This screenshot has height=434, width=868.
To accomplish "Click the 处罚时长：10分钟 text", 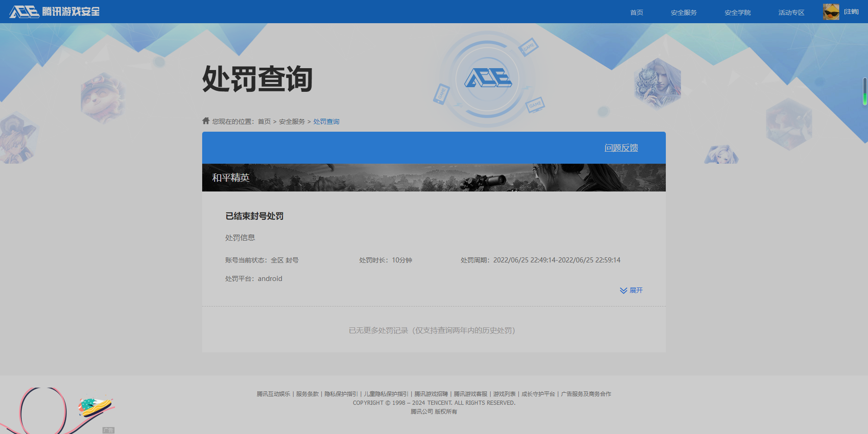I will (x=386, y=260).
